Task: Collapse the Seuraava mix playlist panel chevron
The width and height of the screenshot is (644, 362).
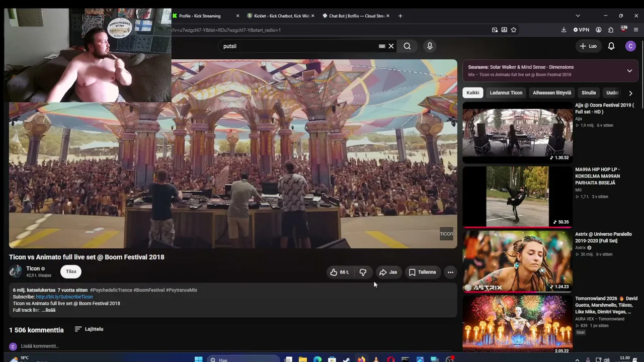Action: [x=629, y=71]
